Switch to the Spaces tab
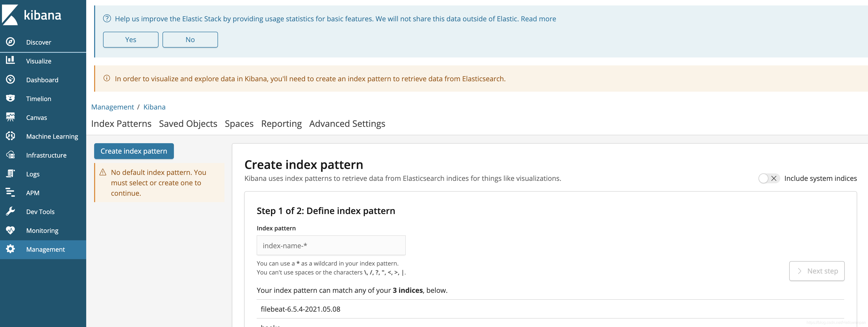 click(239, 124)
